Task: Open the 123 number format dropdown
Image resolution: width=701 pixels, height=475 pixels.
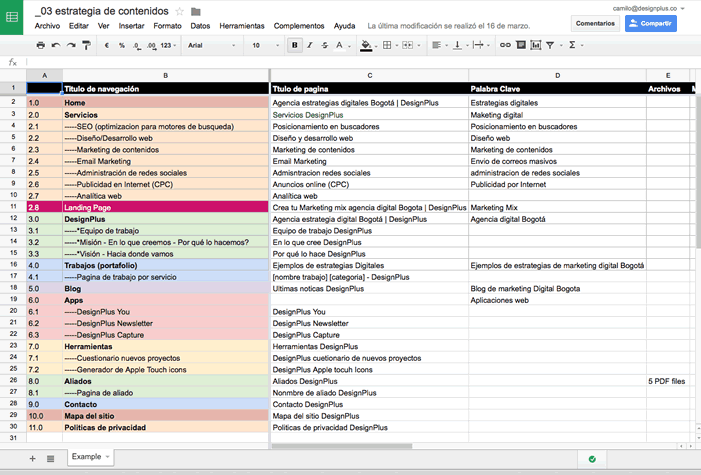Action: tap(168, 45)
